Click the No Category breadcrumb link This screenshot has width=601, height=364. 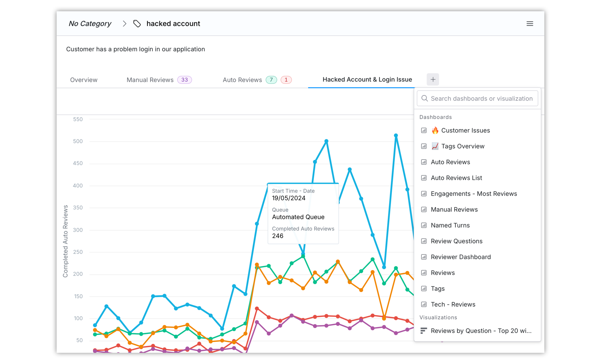click(x=90, y=24)
